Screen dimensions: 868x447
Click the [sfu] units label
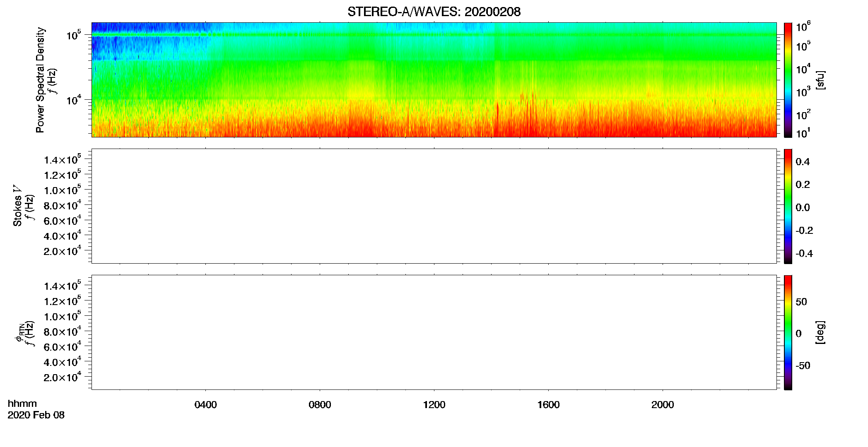coord(820,80)
